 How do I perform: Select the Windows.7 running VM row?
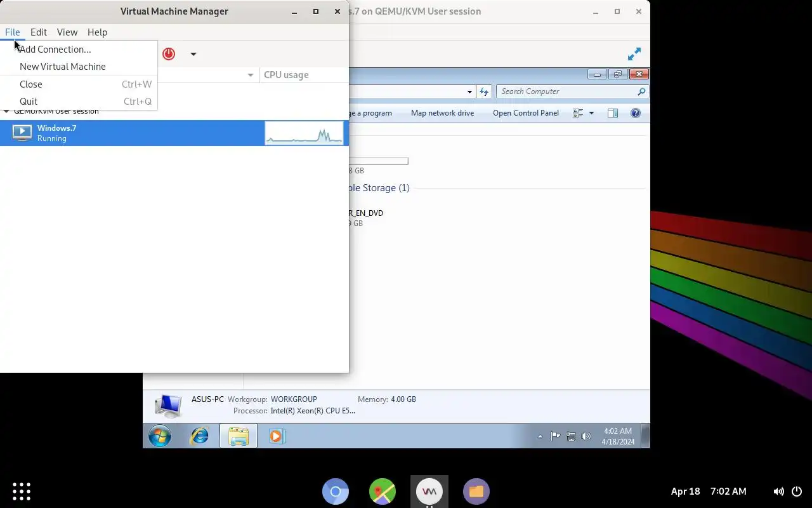[174, 133]
